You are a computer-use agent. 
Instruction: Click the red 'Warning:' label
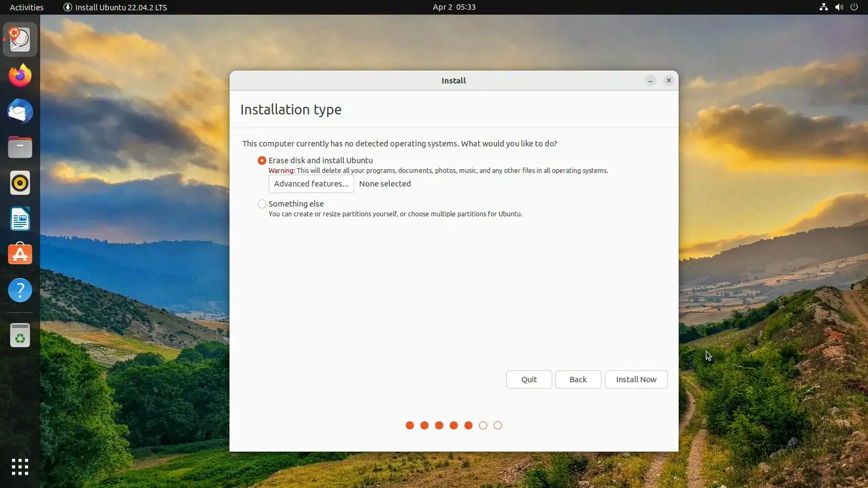pyautogui.click(x=282, y=170)
